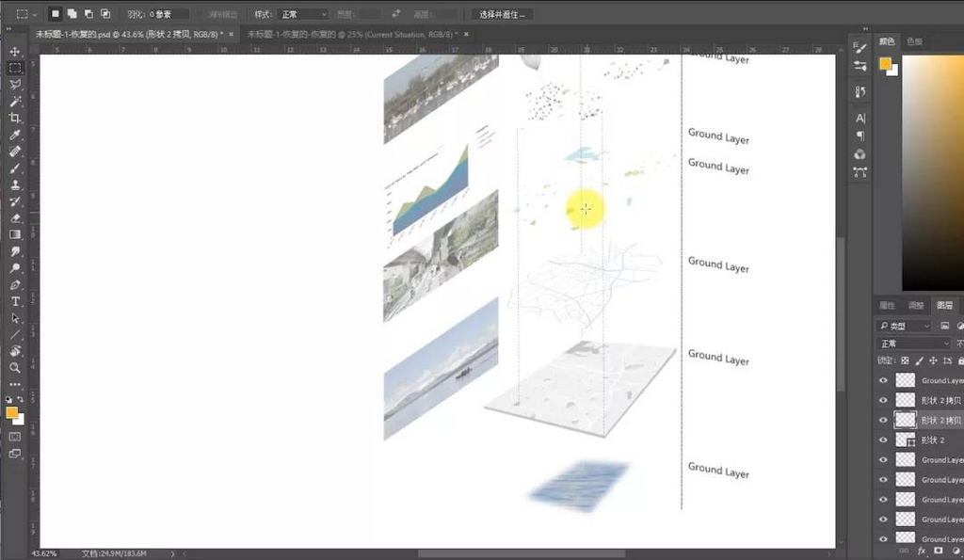Switch to the Current Situation document tab

[350, 34]
